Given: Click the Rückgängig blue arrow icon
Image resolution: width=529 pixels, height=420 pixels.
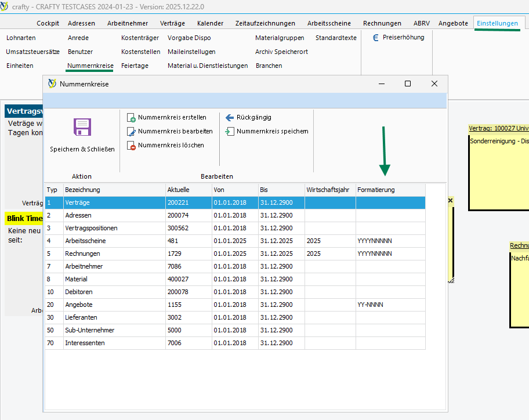Looking at the screenshot, I should point(230,118).
